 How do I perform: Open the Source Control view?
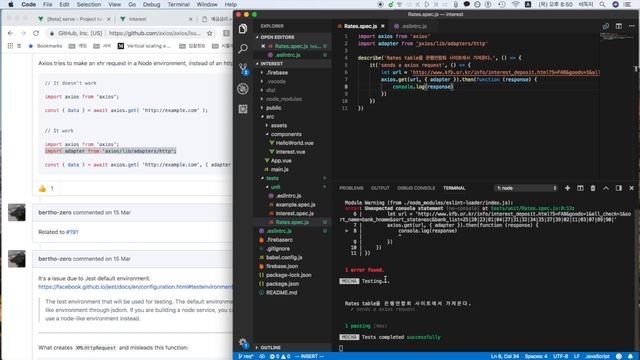click(243, 69)
